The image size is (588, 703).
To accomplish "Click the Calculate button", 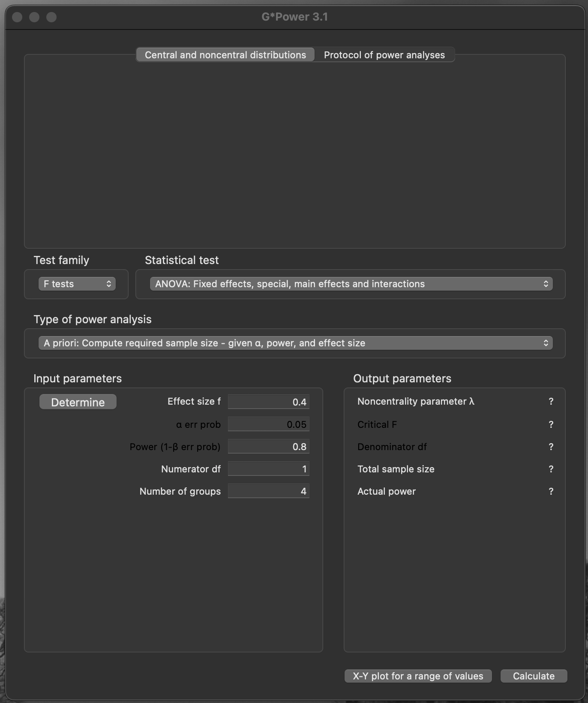I will pos(534,676).
